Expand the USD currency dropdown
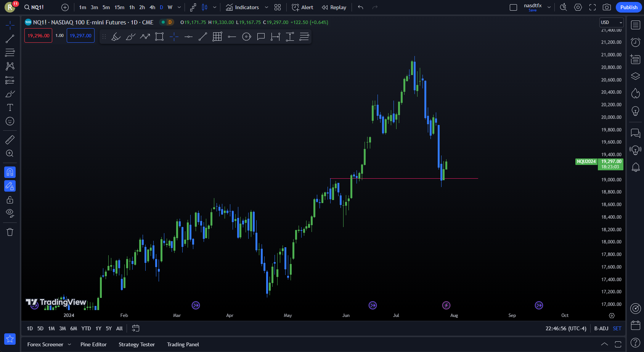Viewport: 644px width, 352px height. click(611, 22)
